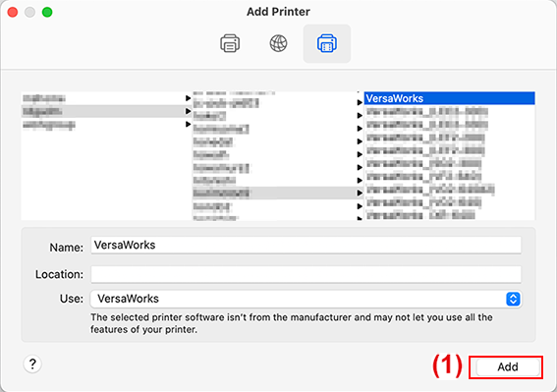
Task: Expand the highlighted second workgroup arrow
Action: (x=188, y=111)
